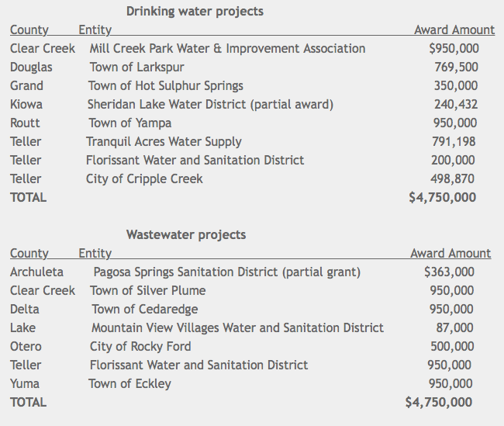Click the Wastewater projects heading
The width and height of the screenshot is (504, 426).
[186, 234]
